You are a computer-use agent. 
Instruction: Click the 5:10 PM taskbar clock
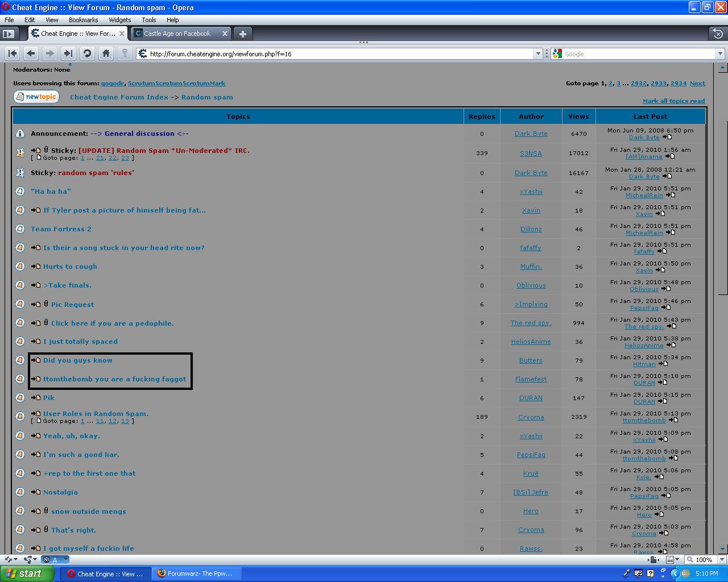[706, 573]
